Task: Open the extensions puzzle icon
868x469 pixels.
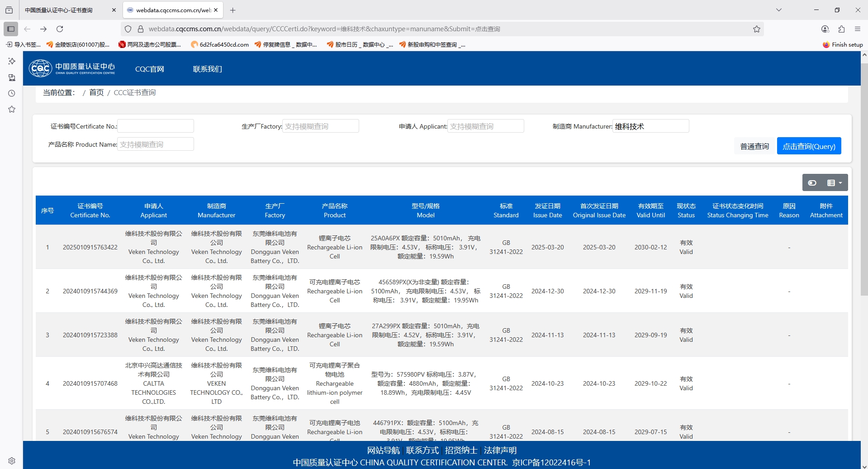Action: point(841,29)
